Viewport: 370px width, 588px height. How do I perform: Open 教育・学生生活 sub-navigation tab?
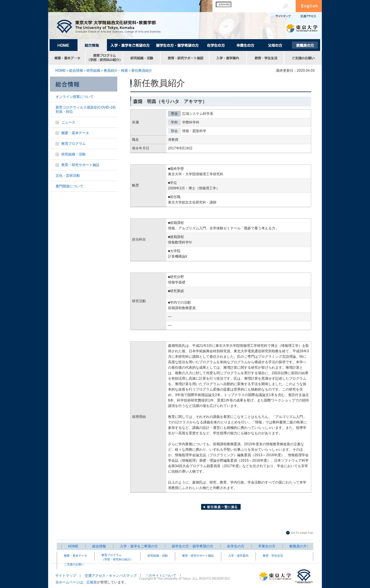click(x=266, y=58)
